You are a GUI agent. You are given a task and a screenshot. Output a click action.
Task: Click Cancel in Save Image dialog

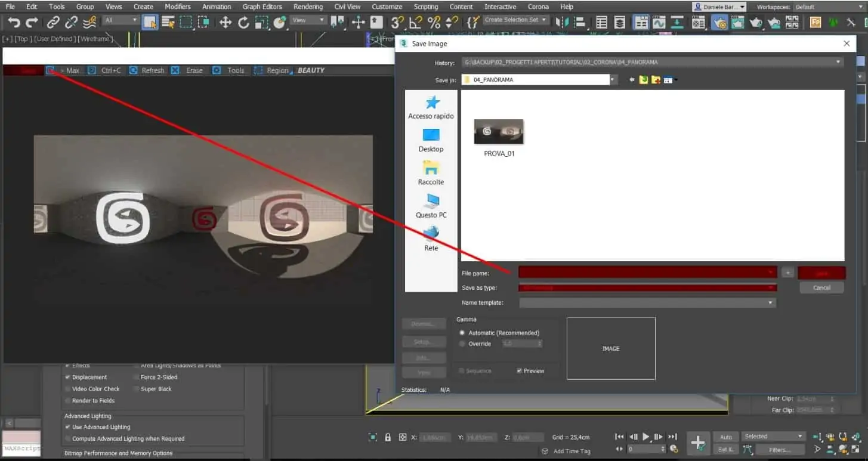point(821,287)
